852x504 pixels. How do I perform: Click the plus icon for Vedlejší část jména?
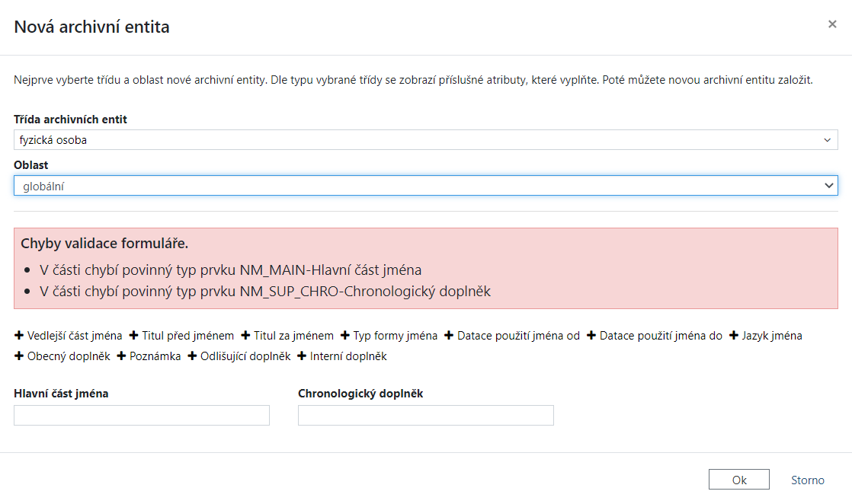click(x=19, y=336)
